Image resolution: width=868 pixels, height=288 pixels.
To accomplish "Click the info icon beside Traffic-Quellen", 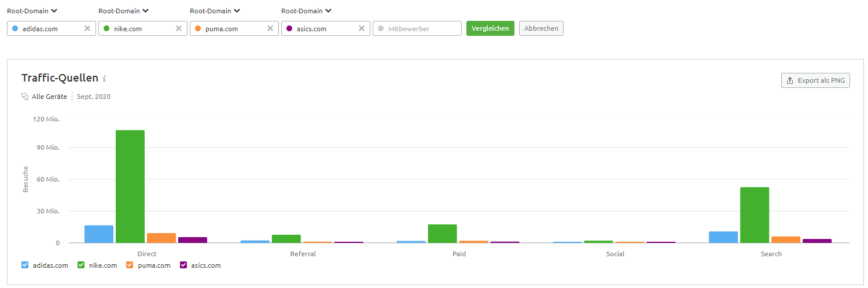I will [x=104, y=79].
